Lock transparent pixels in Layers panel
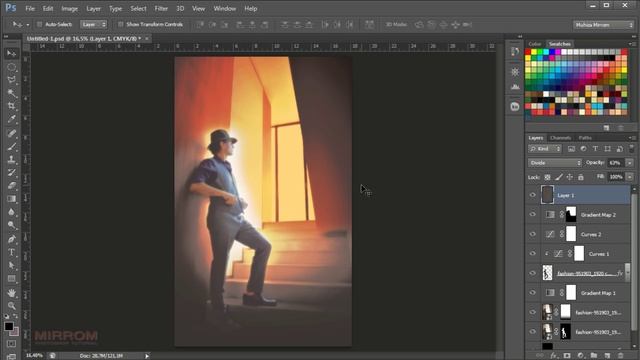This screenshot has width=640, height=360. point(547,177)
